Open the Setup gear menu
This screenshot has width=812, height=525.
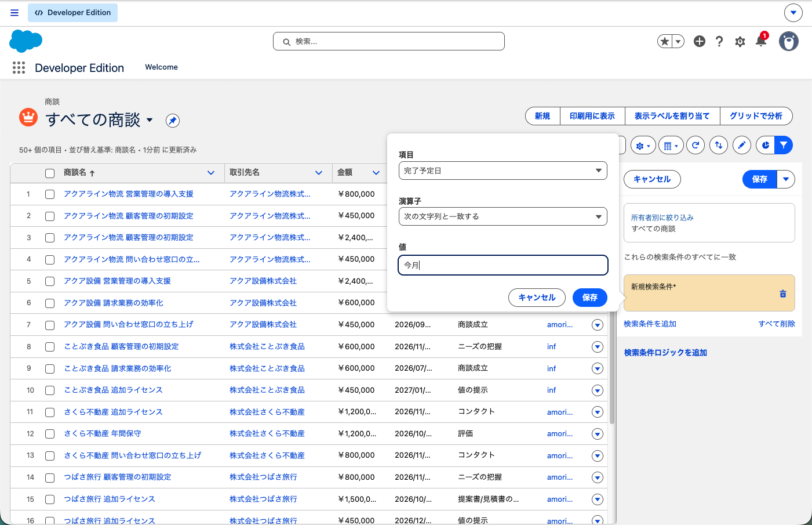coord(740,41)
